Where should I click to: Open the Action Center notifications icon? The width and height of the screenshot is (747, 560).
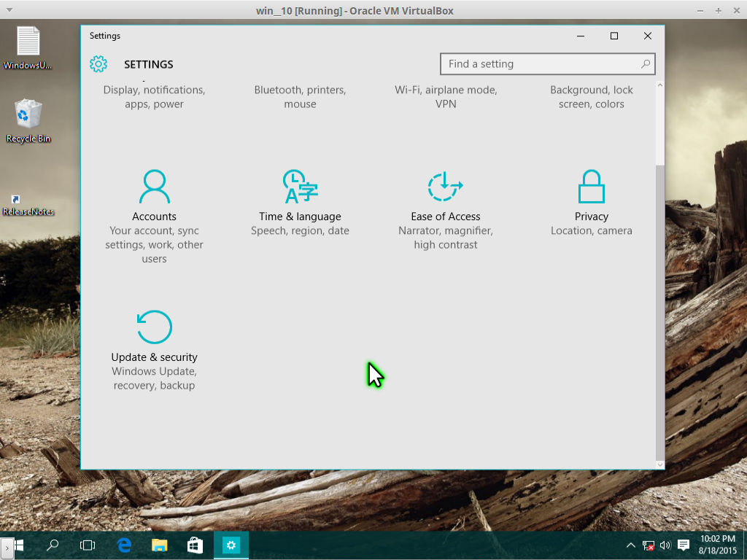[x=684, y=545]
